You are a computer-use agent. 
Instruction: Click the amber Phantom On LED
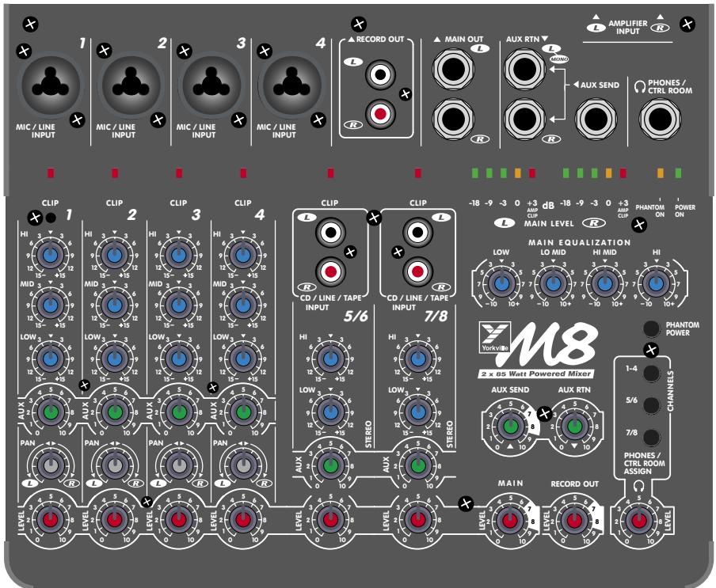pos(661,173)
